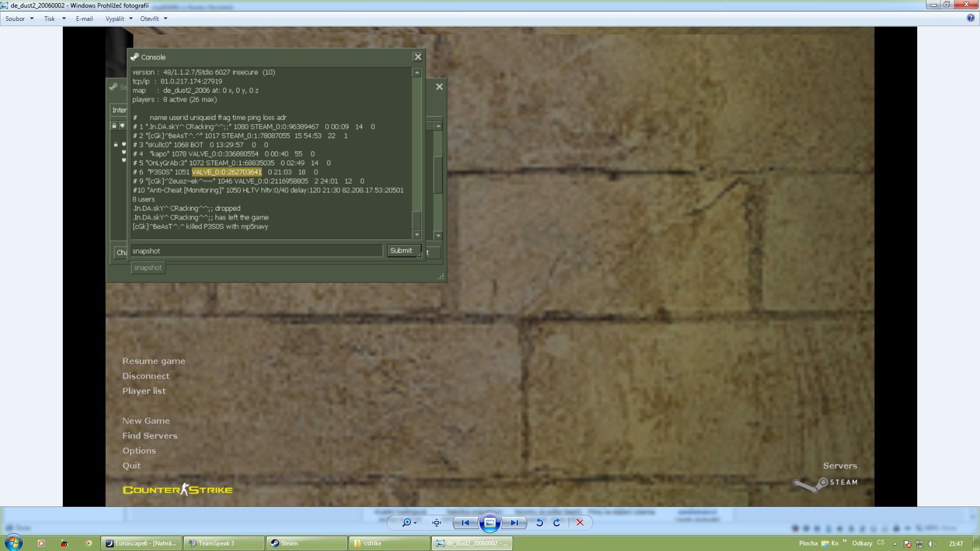Start the slideshow

(x=489, y=522)
